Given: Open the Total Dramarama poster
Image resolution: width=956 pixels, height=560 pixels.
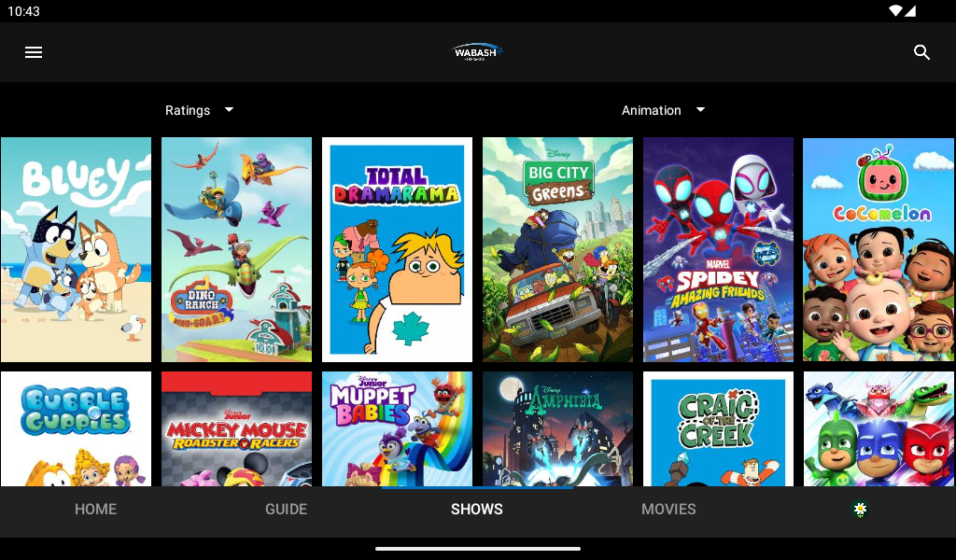Looking at the screenshot, I should [x=397, y=250].
